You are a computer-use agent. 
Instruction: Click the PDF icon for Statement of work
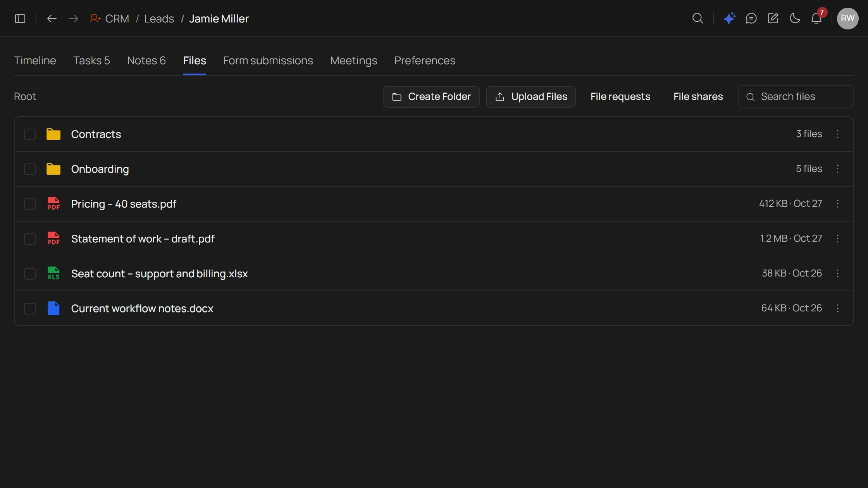[x=53, y=239]
